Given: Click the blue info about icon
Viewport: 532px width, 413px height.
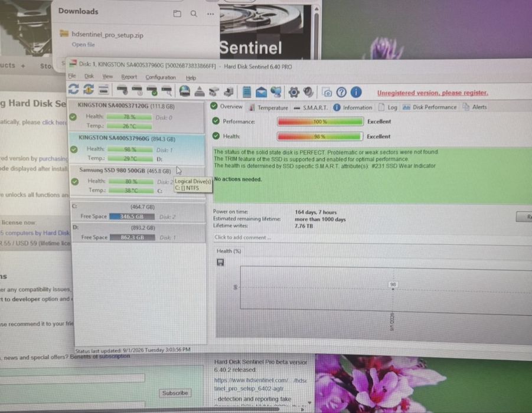Looking at the screenshot, I should [356, 92].
